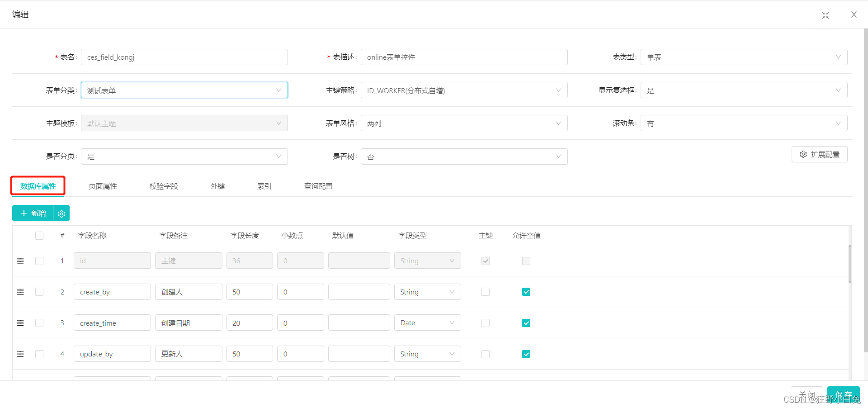Image resolution: width=868 pixels, height=408 pixels.
Task: Click the drag handle icon beside update_by row
Action: point(20,354)
